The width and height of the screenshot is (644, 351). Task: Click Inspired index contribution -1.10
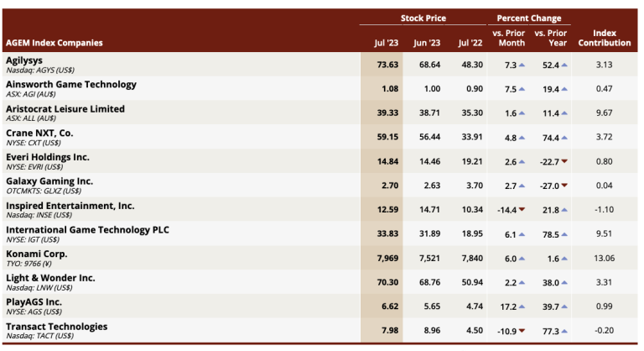pos(604,210)
